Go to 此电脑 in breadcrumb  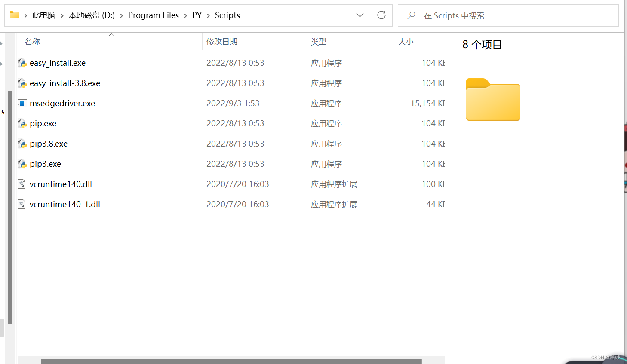44,15
